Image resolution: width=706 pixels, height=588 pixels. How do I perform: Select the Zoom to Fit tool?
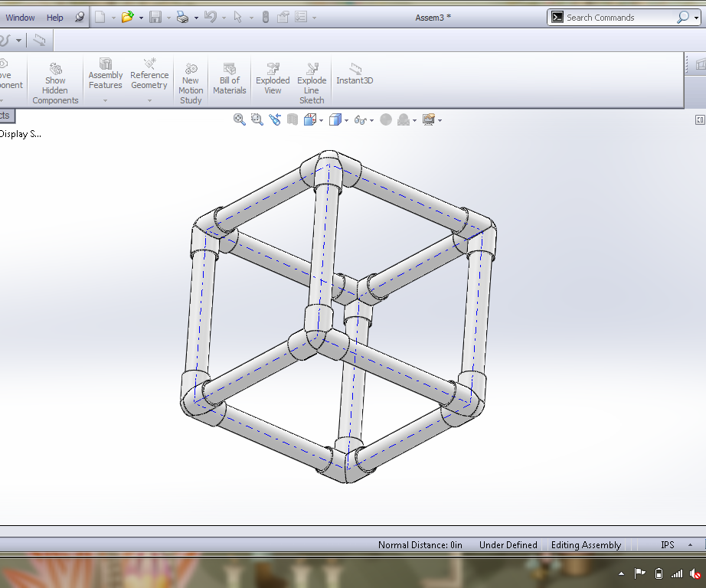click(x=239, y=119)
